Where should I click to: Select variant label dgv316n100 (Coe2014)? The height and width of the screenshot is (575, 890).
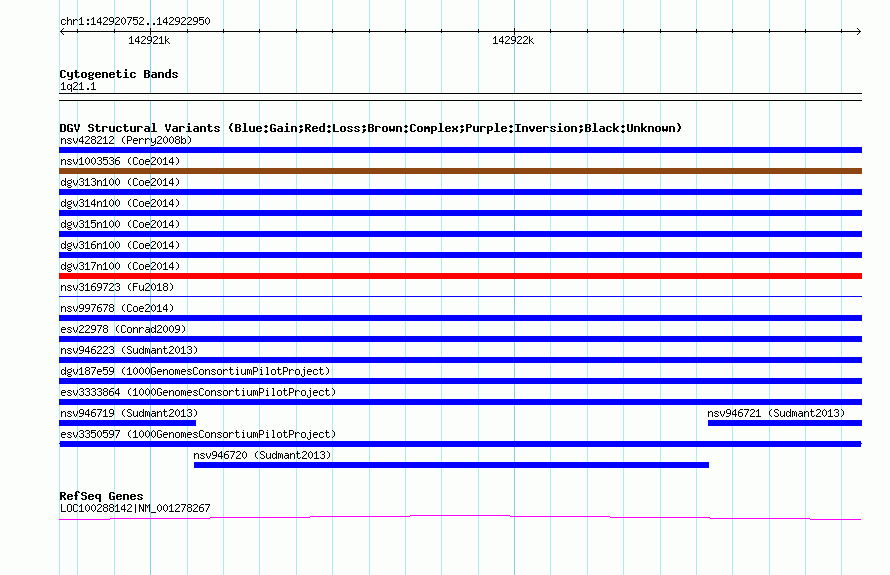coord(120,245)
